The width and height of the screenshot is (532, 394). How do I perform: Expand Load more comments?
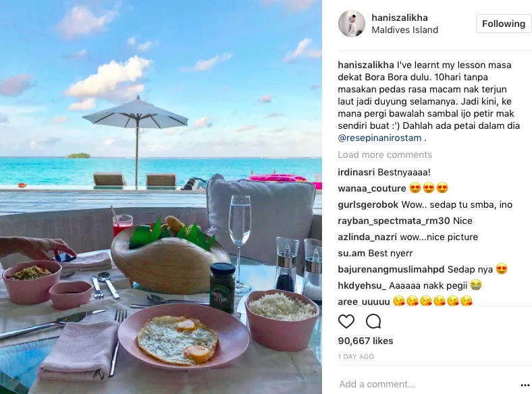(x=385, y=154)
